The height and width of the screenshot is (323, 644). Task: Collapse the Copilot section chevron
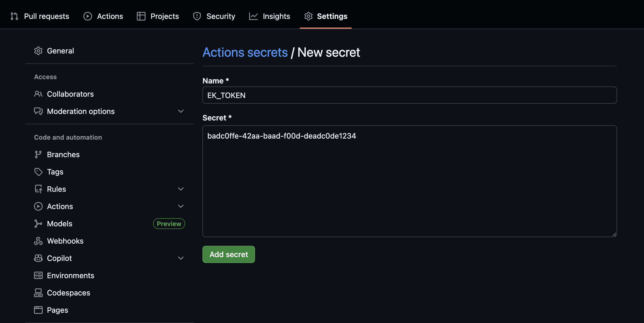point(181,258)
